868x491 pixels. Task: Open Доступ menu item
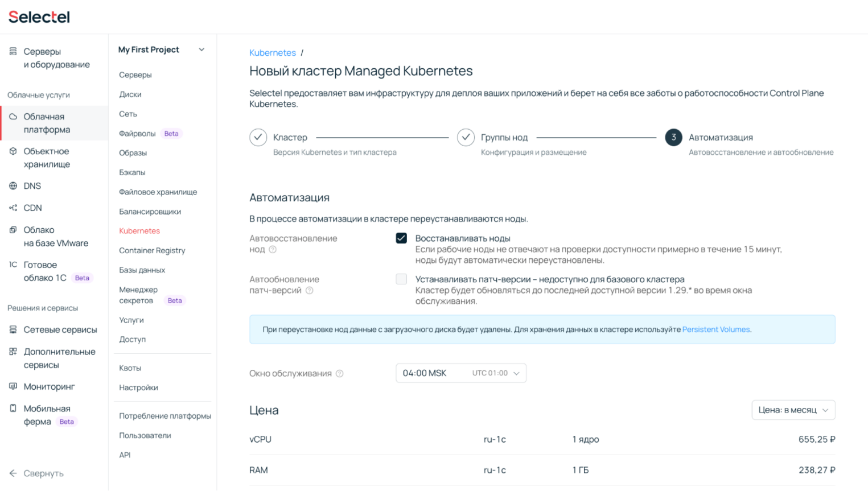[133, 340]
